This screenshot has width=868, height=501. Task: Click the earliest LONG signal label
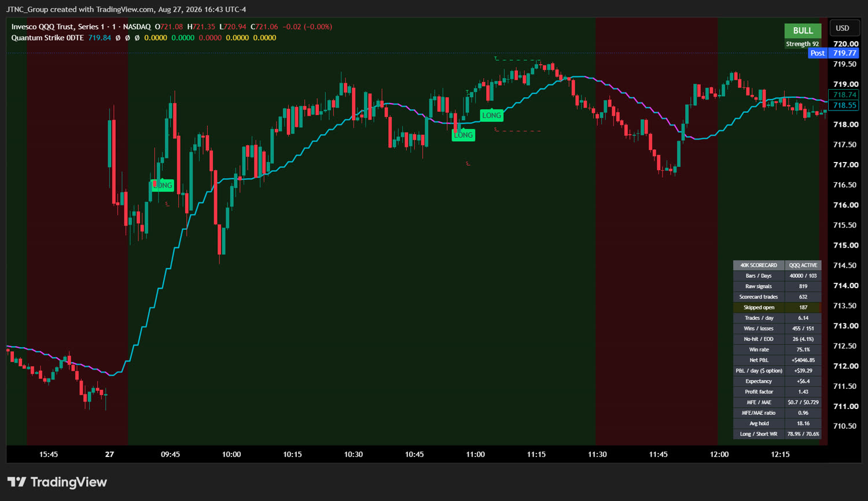(163, 185)
